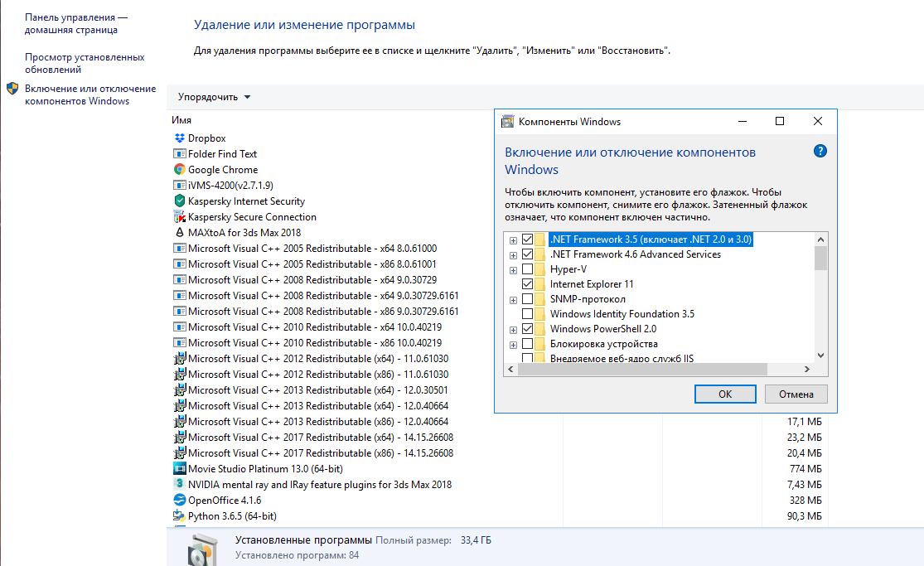Click the Отмена button
Viewport: 924px width, 566px height.
(x=796, y=394)
